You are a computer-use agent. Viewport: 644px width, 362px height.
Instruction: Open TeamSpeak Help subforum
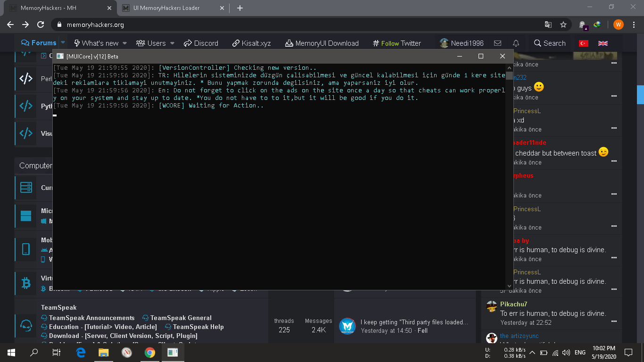[x=198, y=327]
